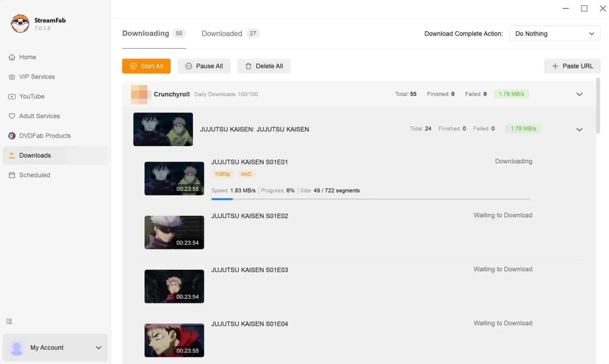609x364 pixels.
Task: Click the StreamFab version 7.0.1.4 text
Action: click(42, 28)
